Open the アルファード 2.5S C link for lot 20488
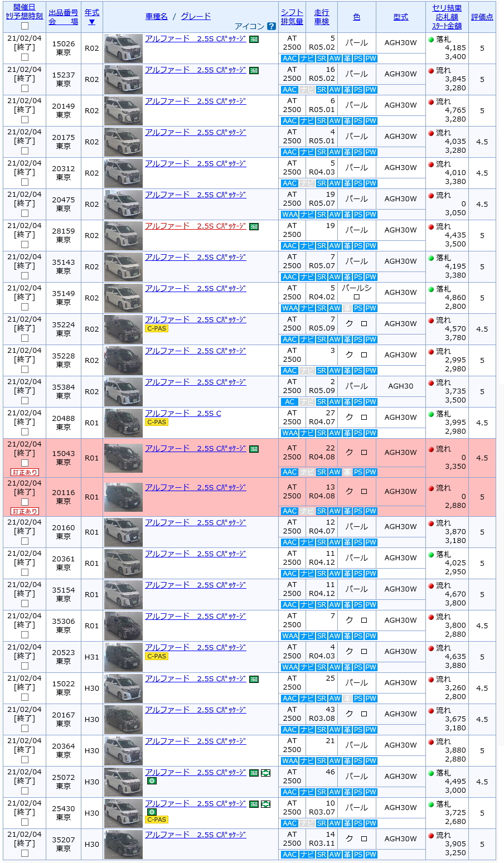 coord(183,414)
